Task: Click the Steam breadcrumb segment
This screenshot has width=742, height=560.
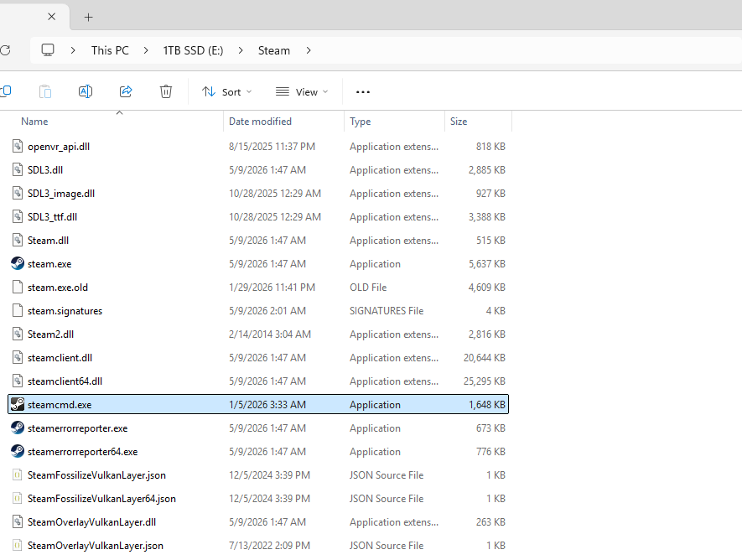Action: pyautogui.click(x=274, y=50)
